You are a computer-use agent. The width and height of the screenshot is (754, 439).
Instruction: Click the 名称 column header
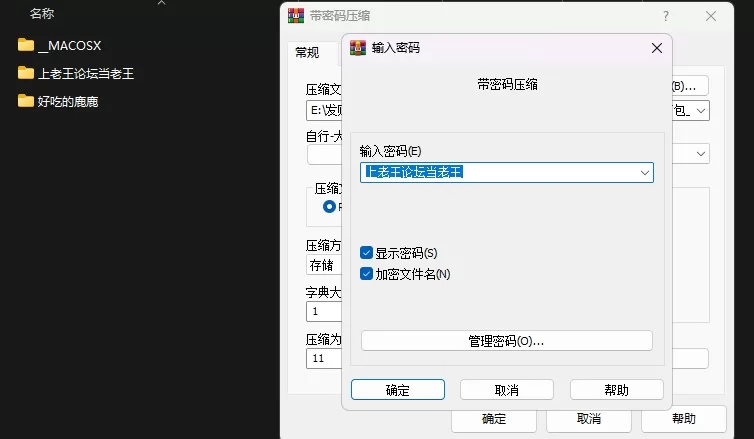(x=42, y=13)
